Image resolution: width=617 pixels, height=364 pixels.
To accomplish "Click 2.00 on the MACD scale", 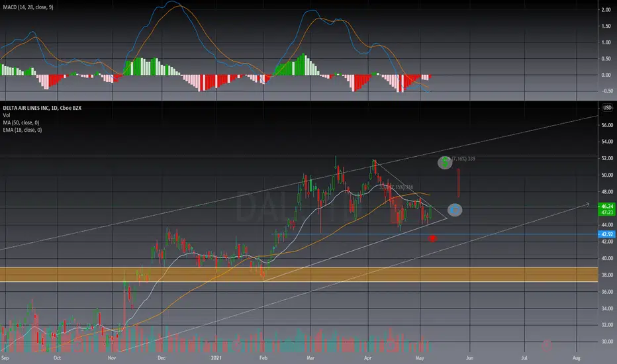I will (606, 10).
